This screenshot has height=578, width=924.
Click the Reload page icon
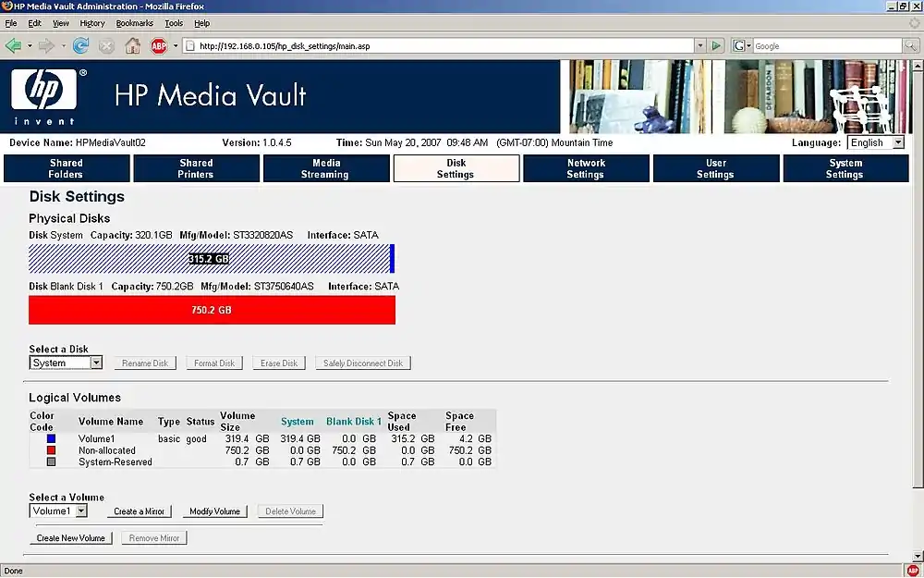(x=81, y=45)
